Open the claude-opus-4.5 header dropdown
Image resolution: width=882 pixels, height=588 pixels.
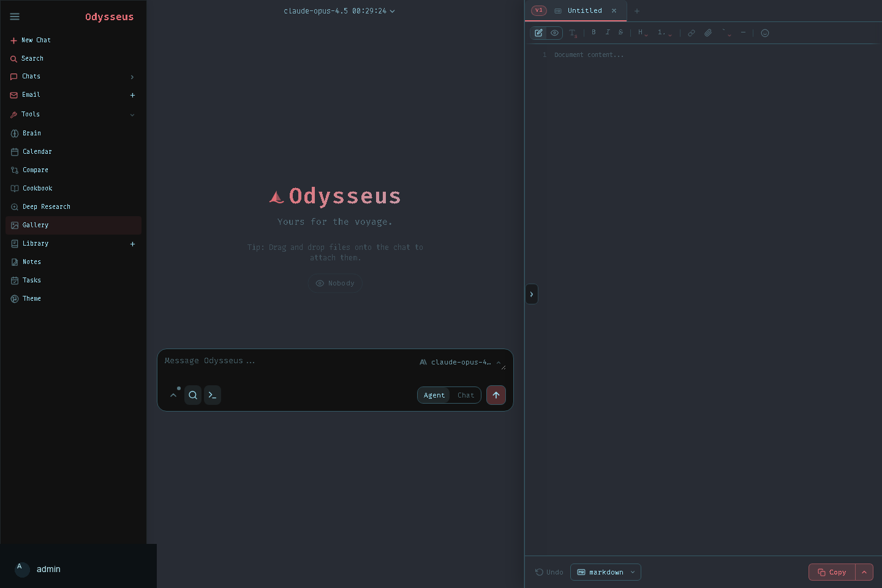tap(339, 11)
